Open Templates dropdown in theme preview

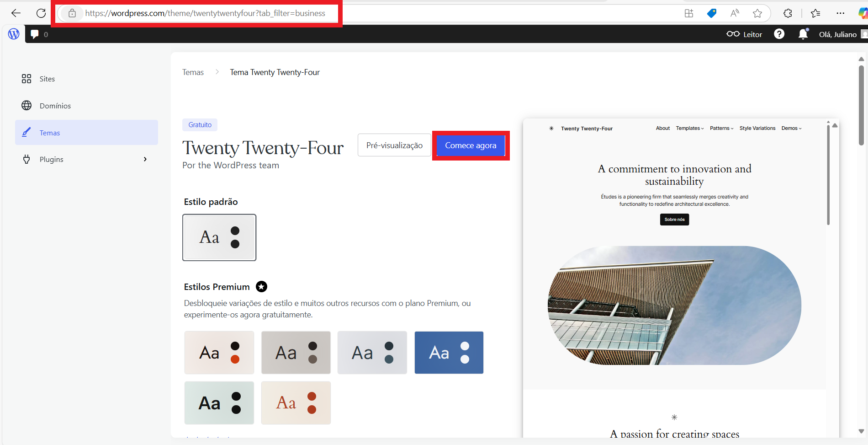pos(689,129)
